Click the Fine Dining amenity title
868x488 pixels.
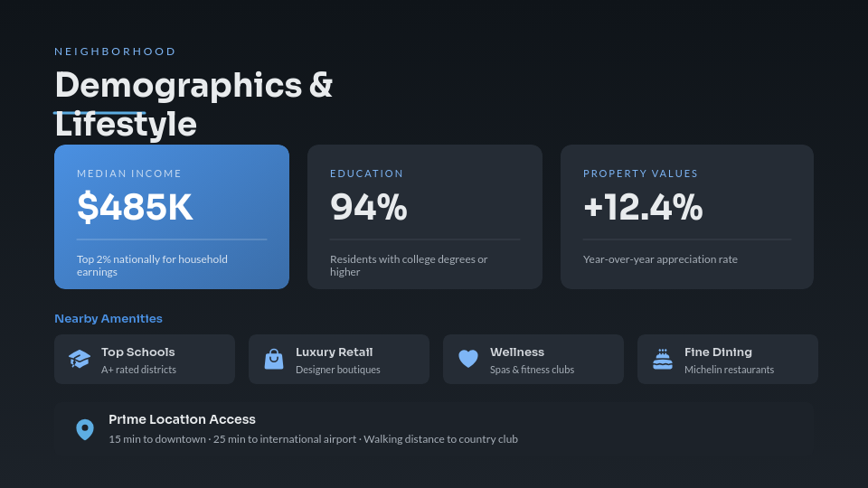(x=718, y=352)
